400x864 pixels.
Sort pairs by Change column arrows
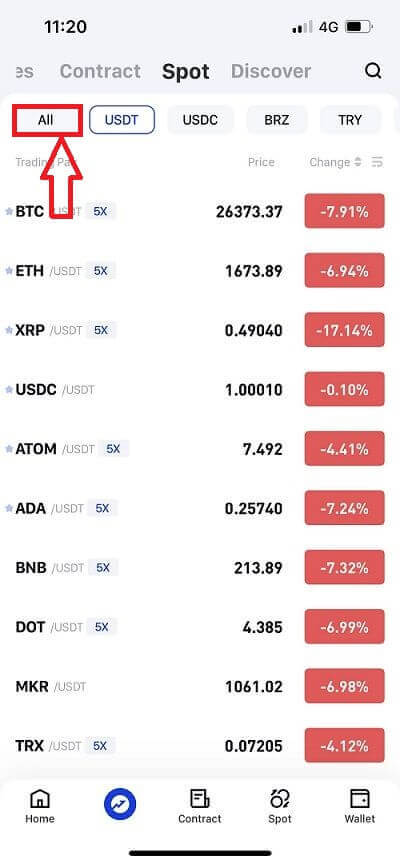tap(358, 162)
